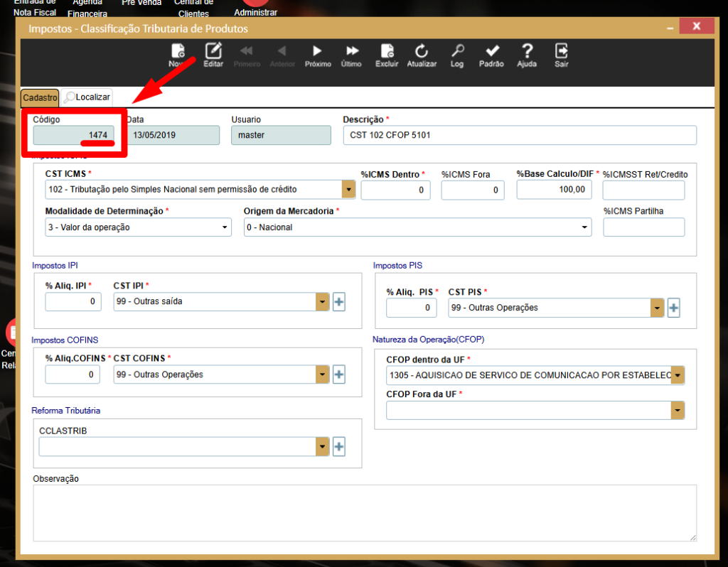Refresh the record with Atualizar
This screenshot has width=728, height=567.
[422, 55]
